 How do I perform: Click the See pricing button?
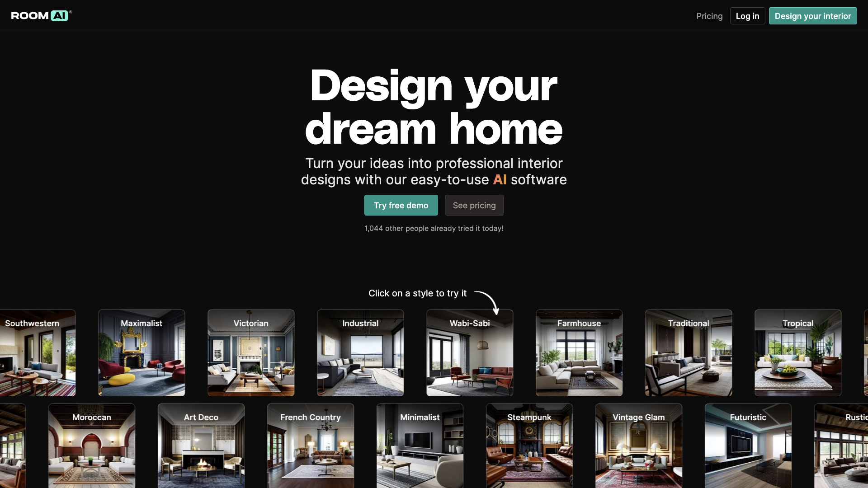pos(475,205)
